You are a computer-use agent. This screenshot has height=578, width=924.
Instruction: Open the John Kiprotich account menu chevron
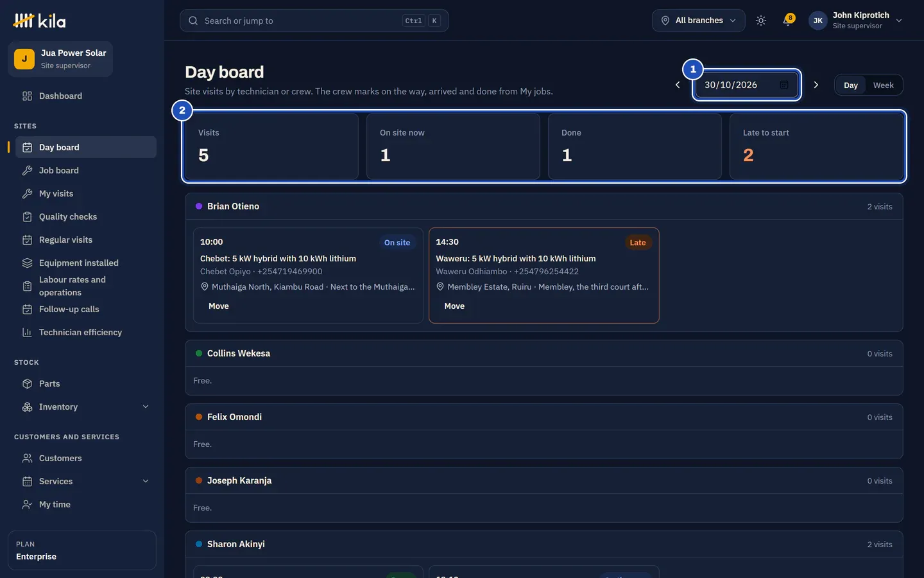click(899, 21)
